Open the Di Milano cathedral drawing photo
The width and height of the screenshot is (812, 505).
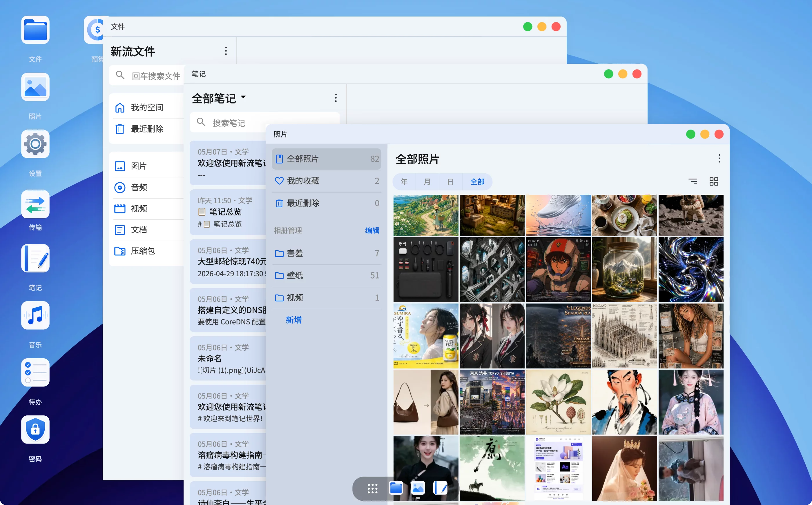[x=624, y=336]
